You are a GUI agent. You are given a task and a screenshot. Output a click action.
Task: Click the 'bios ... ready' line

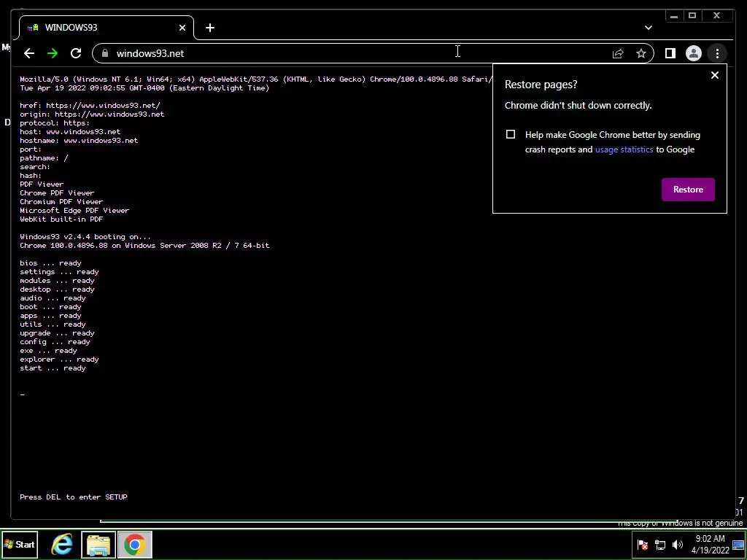click(x=50, y=262)
